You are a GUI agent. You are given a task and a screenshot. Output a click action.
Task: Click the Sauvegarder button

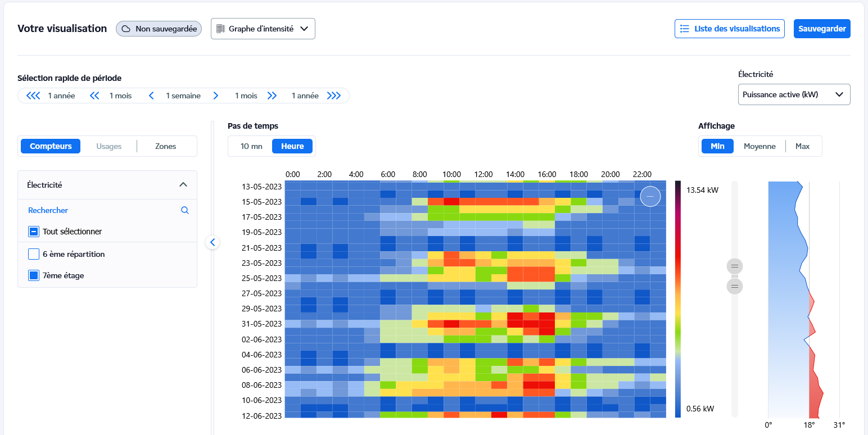point(821,29)
